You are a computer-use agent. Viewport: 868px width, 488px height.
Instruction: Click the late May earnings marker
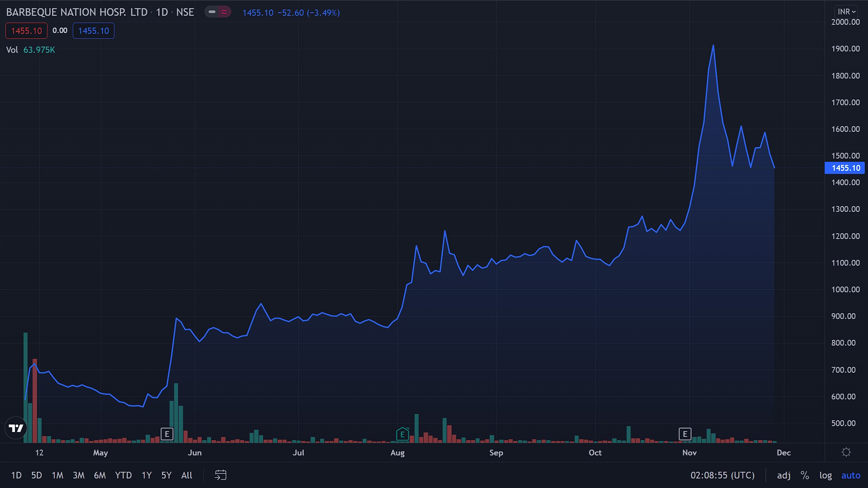pos(167,434)
